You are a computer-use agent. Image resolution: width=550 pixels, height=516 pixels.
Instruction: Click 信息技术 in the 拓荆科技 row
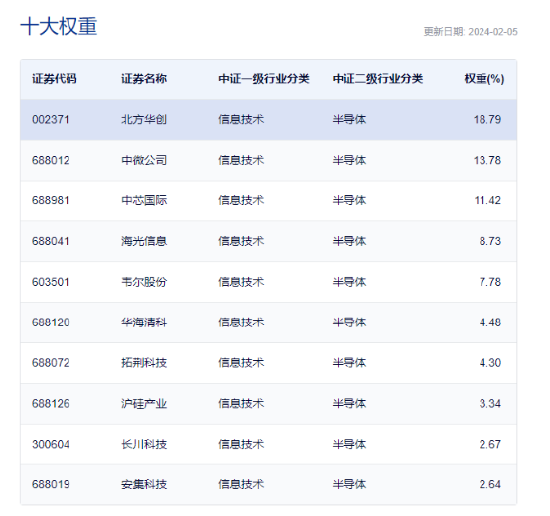click(x=241, y=363)
